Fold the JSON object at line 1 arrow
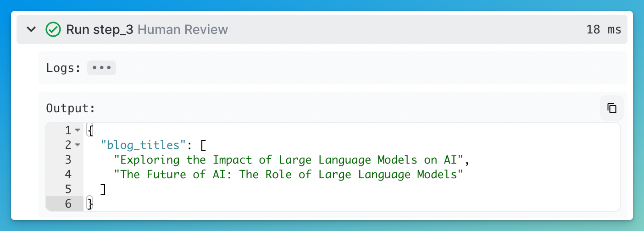Screen dimensions: 644x231 (78, 131)
